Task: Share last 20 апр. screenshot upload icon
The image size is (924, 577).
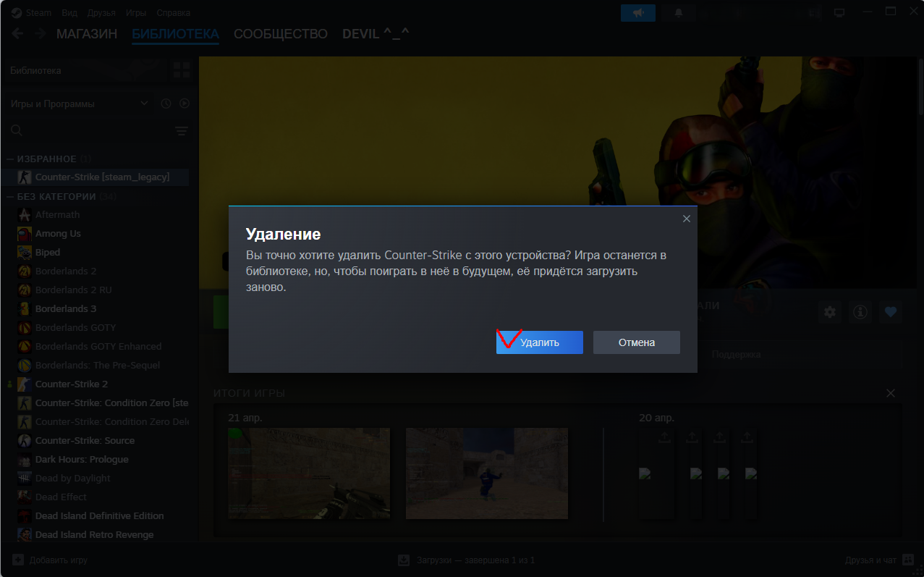Action: (747, 437)
